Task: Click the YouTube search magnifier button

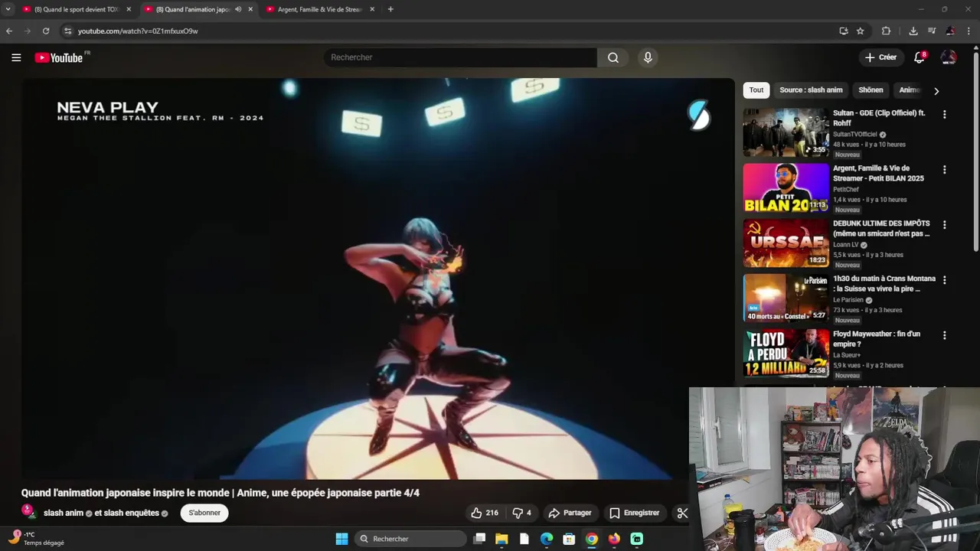Action: point(613,57)
